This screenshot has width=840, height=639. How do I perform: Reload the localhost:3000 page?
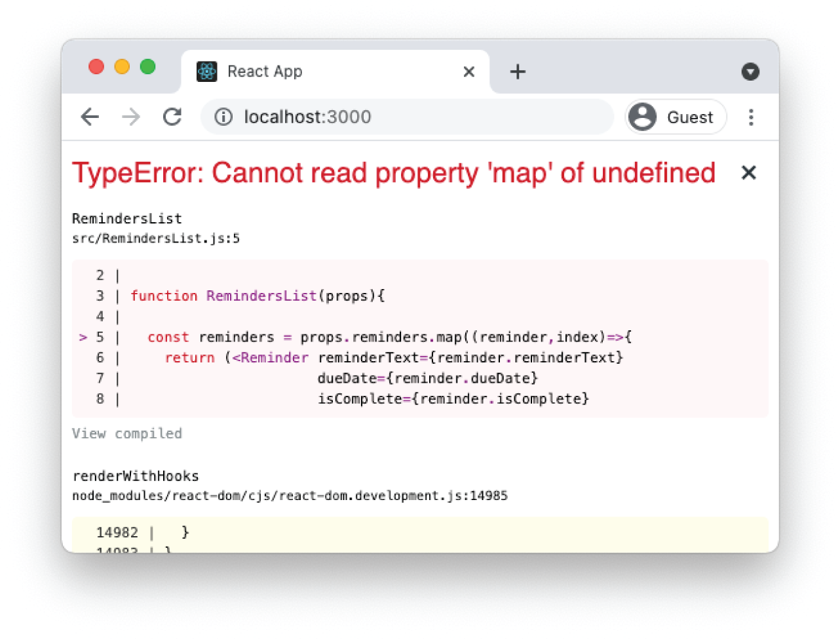tap(172, 117)
